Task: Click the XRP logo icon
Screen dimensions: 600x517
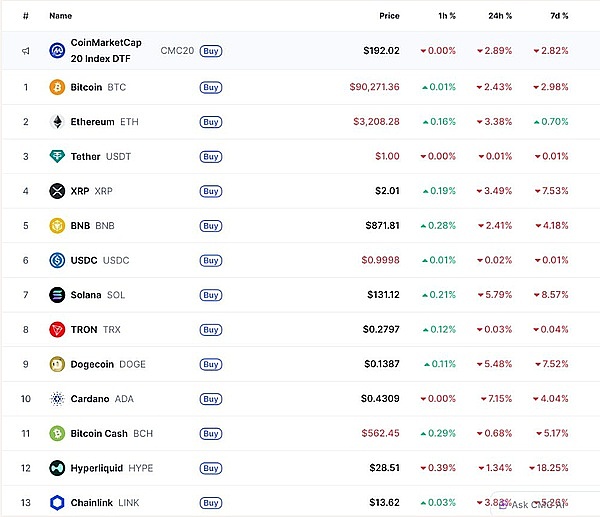Action: click(57, 191)
